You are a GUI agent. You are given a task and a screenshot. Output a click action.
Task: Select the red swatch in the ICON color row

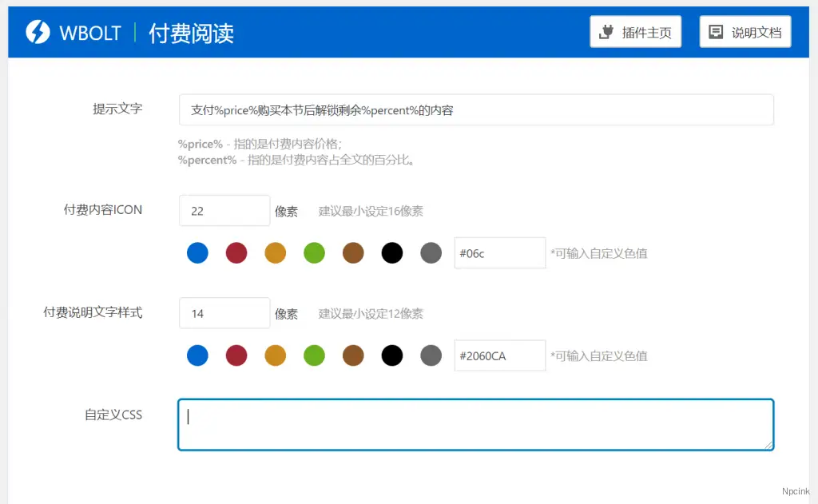tap(236, 252)
